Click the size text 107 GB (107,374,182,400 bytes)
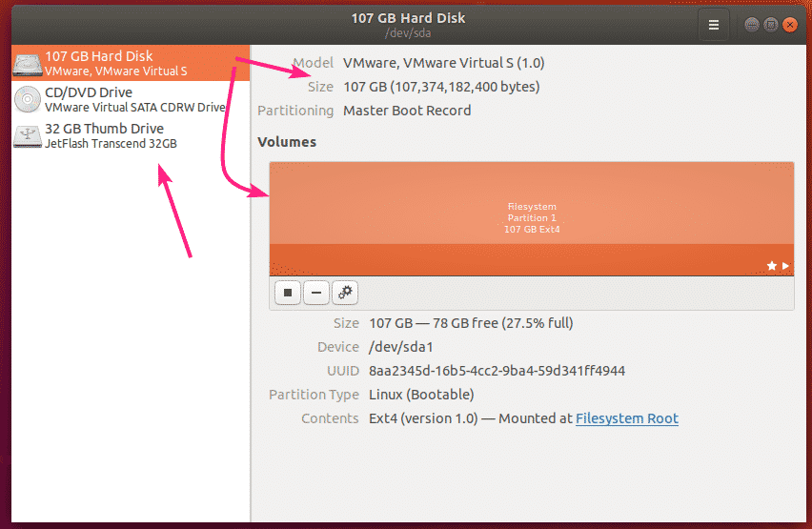The width and height of the screenshot is (812, 529). (441, 87)
